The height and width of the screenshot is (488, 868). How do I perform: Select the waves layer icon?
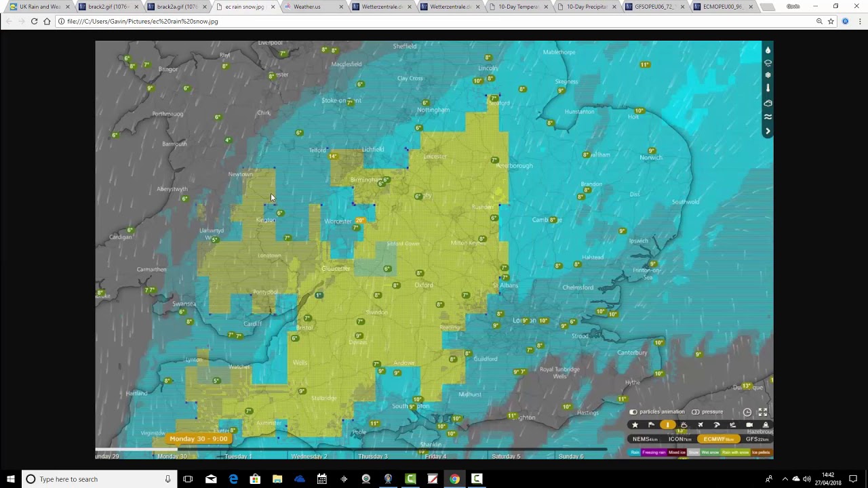768,117
